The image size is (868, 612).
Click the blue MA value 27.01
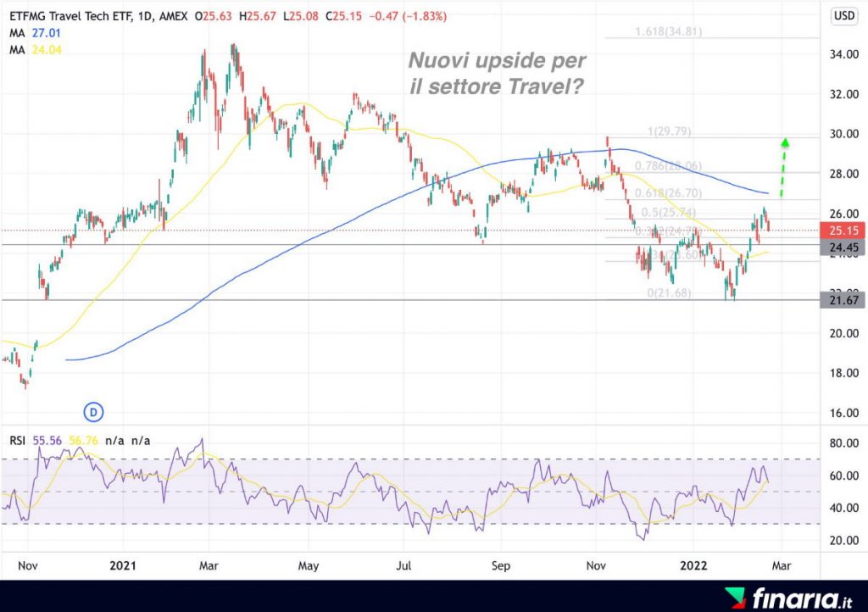[x=46, y=33]
